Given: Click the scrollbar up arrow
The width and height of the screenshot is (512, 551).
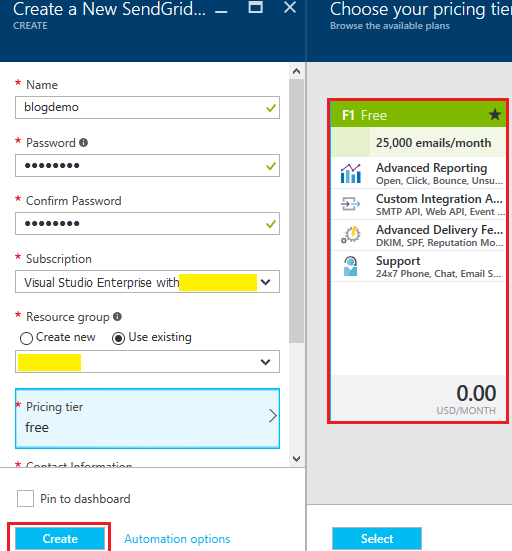Looking at the screenshot, I should (x=297, y=71).
